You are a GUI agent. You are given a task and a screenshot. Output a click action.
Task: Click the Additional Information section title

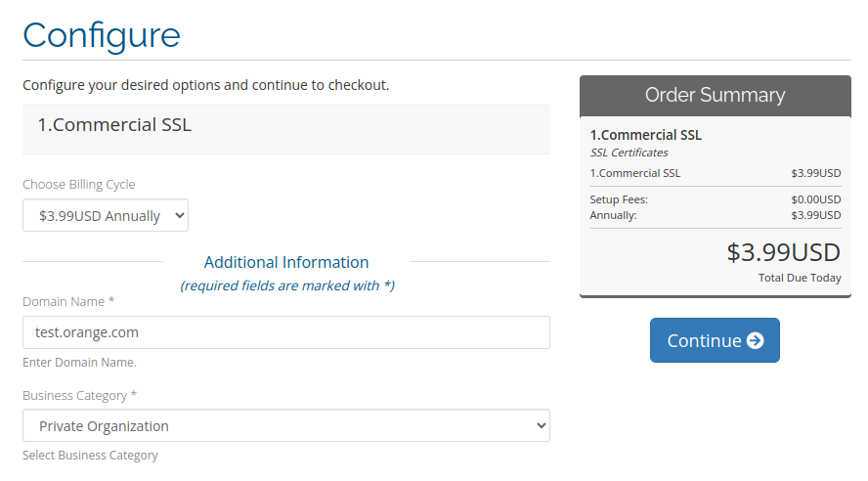286,262
